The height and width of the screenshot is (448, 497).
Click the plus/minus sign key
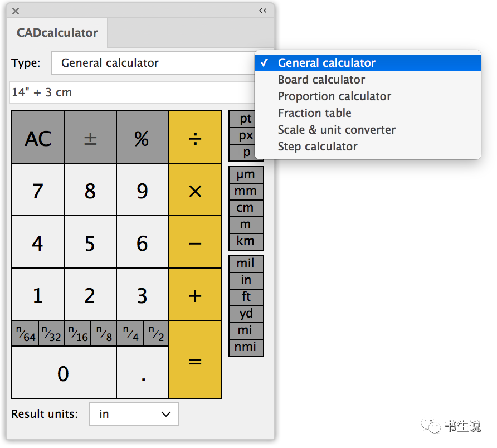click(x=90, y=137)
